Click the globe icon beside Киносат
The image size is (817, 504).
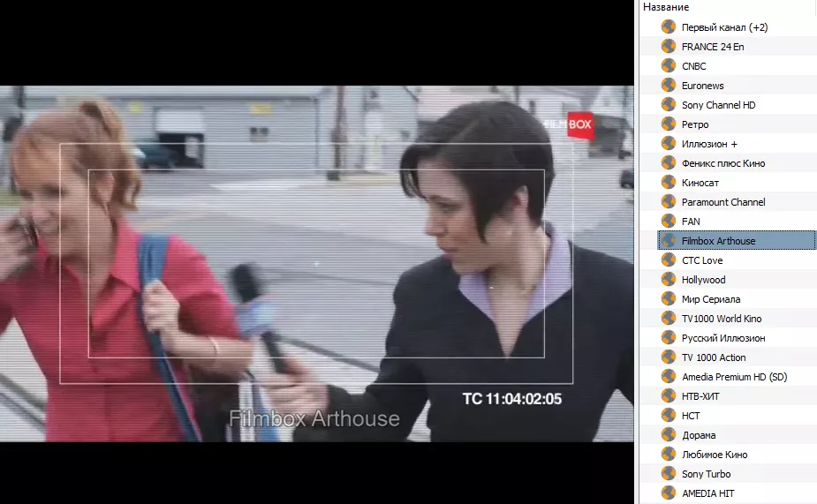pos(669,182)
